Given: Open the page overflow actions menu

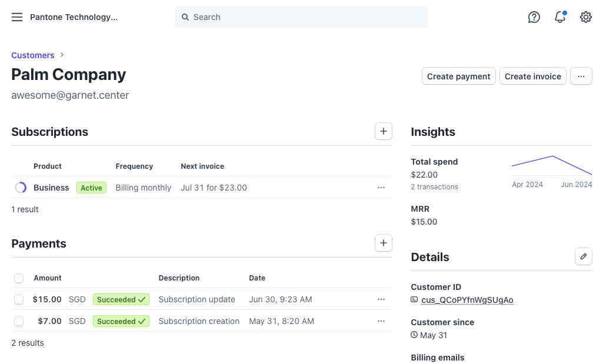Looking at the screenshot, I should point(581,76).
